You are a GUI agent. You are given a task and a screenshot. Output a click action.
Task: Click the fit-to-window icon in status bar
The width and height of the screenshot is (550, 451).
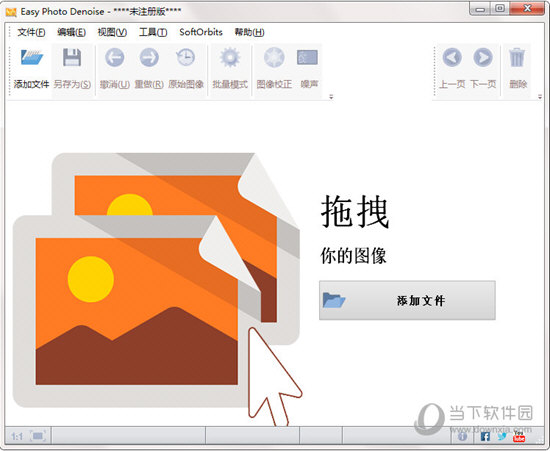click(38, 436)
